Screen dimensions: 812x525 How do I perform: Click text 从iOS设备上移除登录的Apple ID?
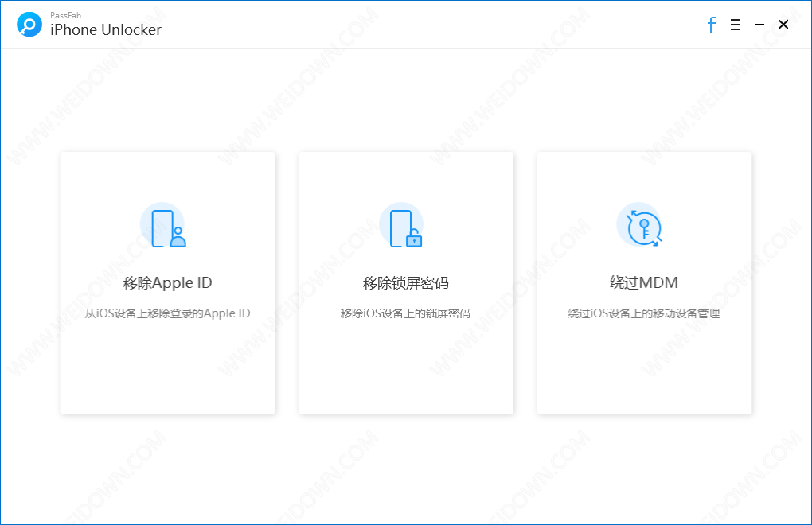click(x=167, y=313)
